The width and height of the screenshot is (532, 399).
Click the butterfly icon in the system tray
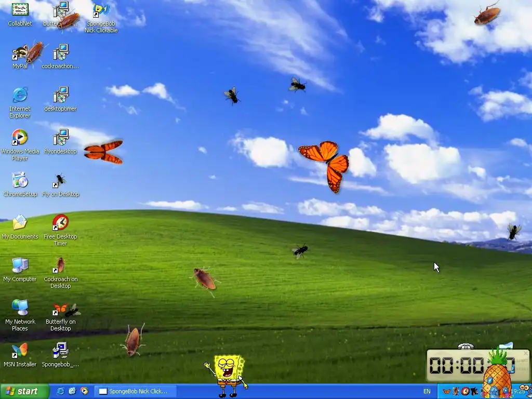click(x=447, y=392)
